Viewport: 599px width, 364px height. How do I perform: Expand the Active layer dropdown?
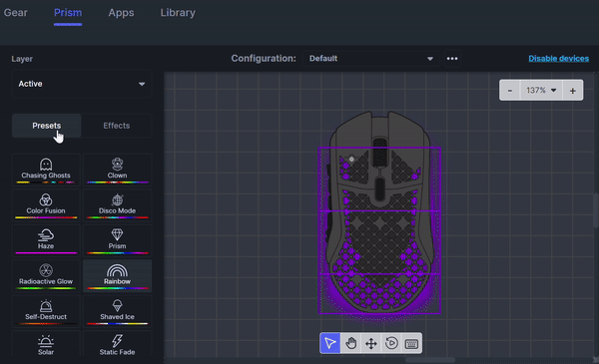tap(82, 84)
